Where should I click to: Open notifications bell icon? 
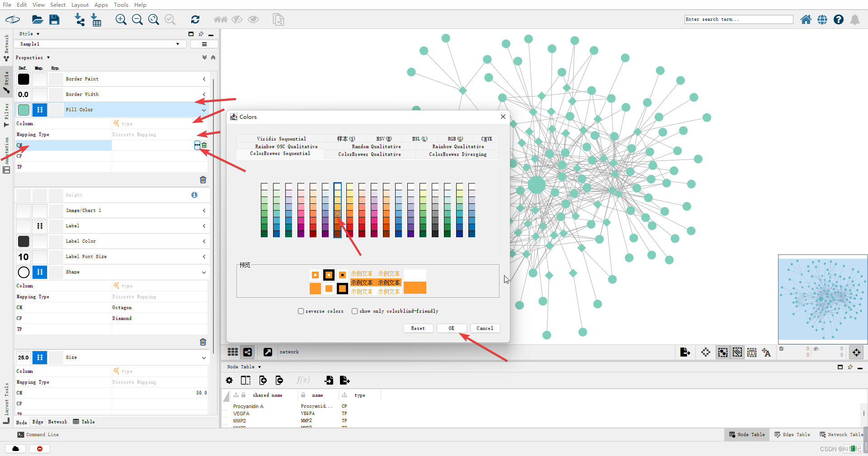855,19
